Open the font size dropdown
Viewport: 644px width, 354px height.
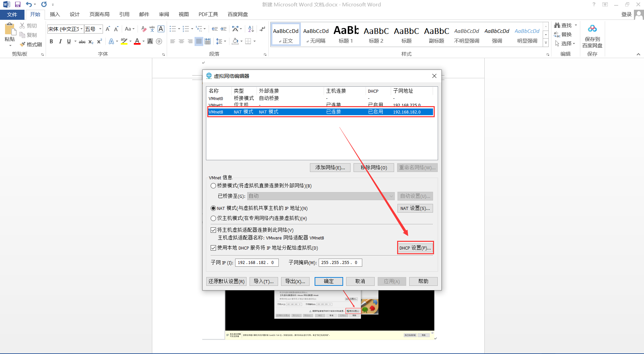click(100, 29)
